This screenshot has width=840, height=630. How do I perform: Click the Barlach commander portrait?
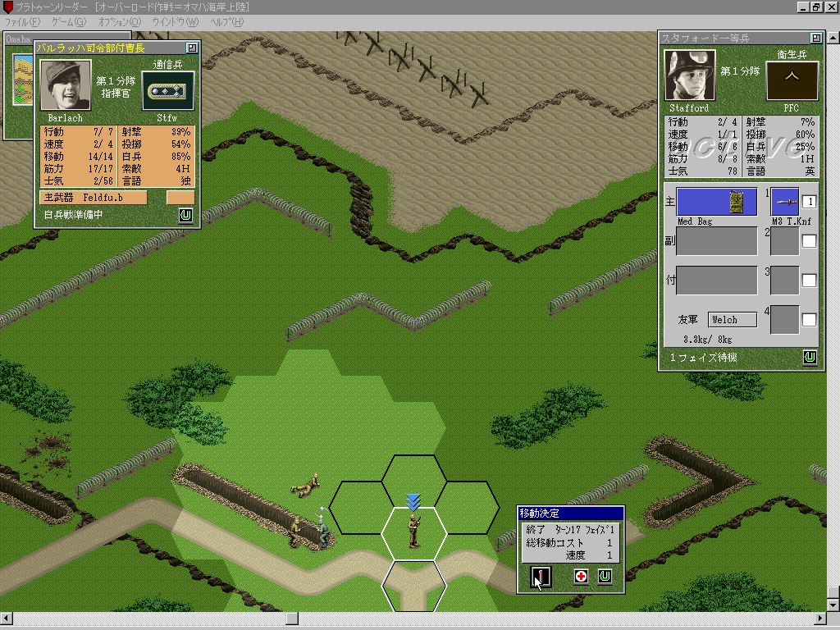pos(66,84)
